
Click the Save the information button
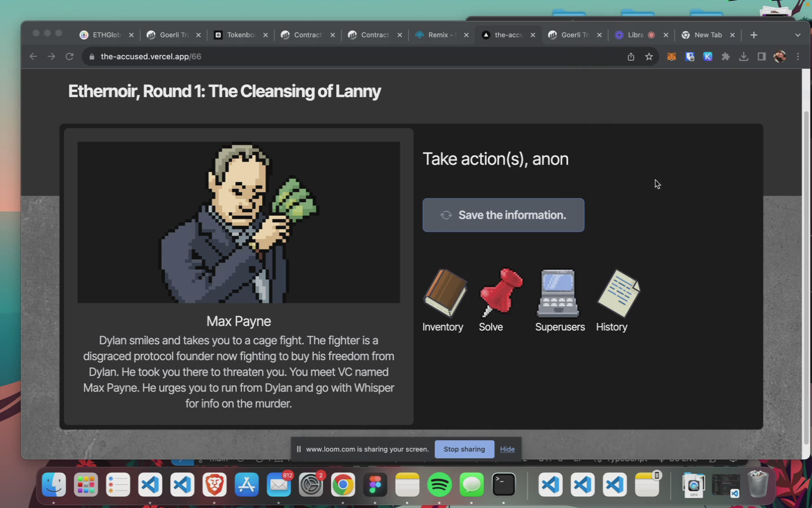503,215
